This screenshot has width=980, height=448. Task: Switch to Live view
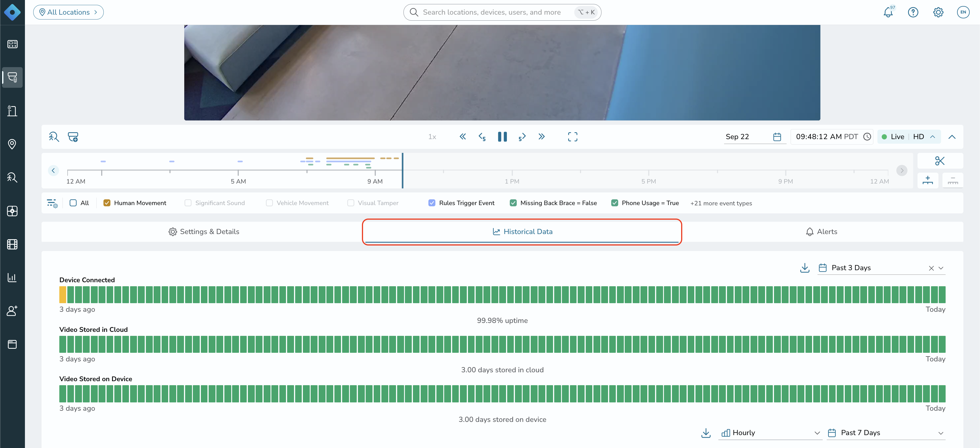[x=893, y=137]
